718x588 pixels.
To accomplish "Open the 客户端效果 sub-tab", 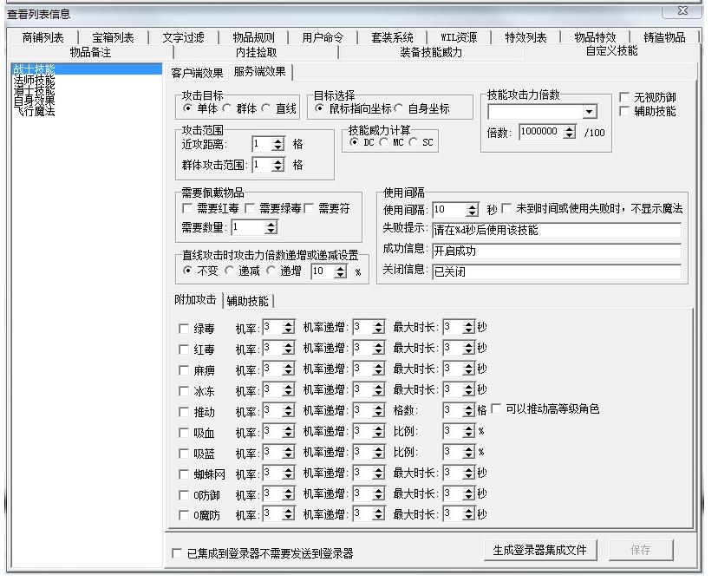I will (x=197, y=73).
